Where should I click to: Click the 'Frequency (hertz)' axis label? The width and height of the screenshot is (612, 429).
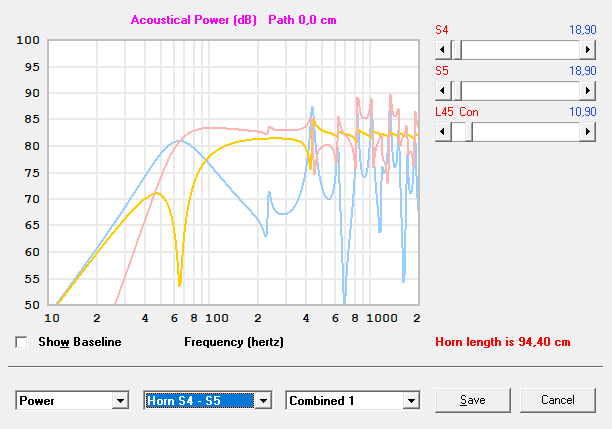point(234,342)
